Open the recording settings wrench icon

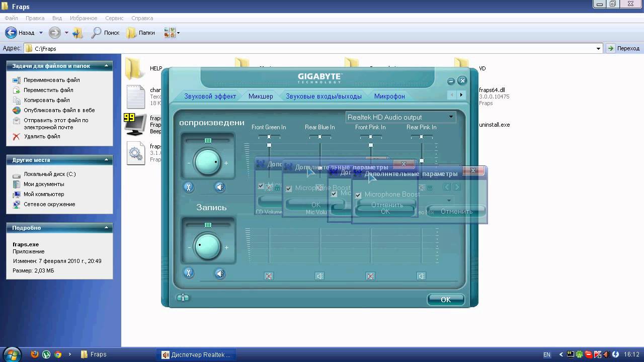[188, 273]
